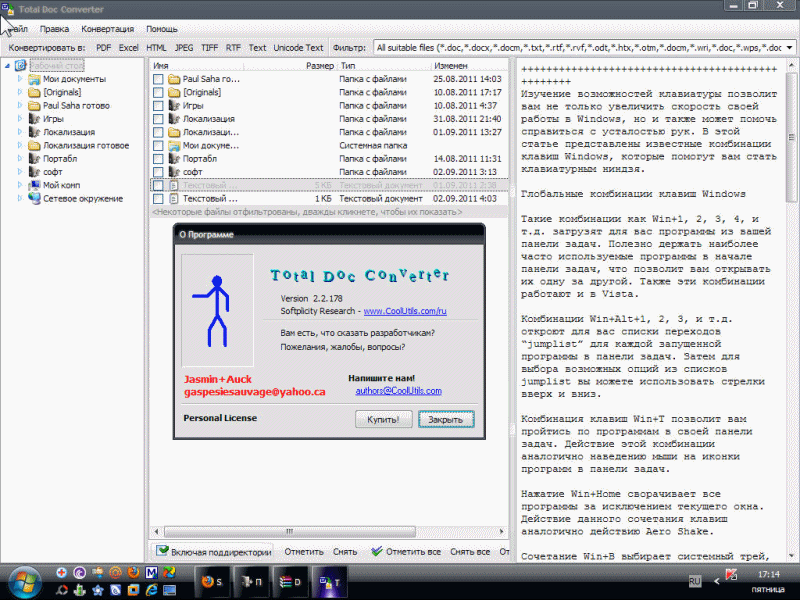
Task: Check the box of the 1 КБ Текстовый file
Action: [x=158, y=198]
